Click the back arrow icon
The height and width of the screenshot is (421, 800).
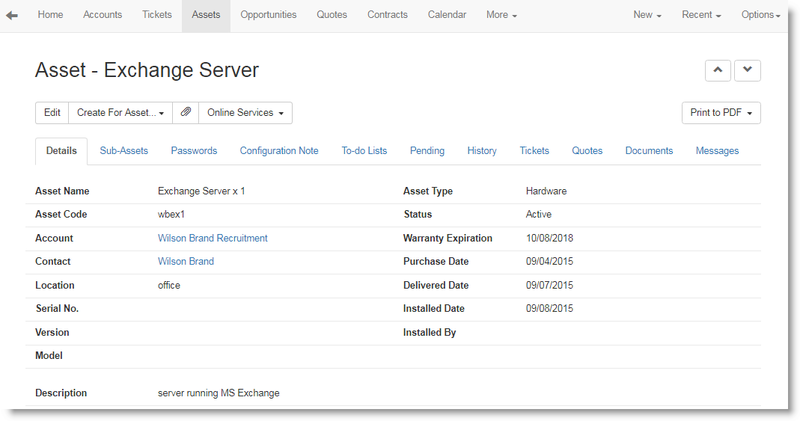(x=12, y=15)
